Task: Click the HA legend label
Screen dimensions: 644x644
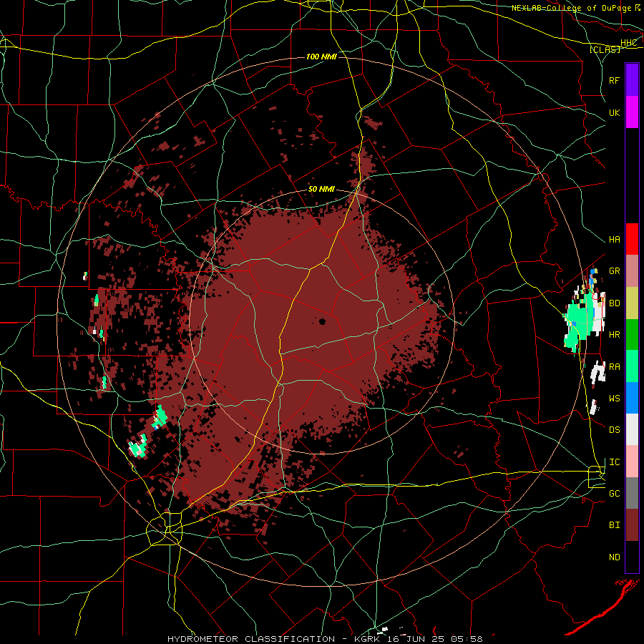Action: pos(614,240)
